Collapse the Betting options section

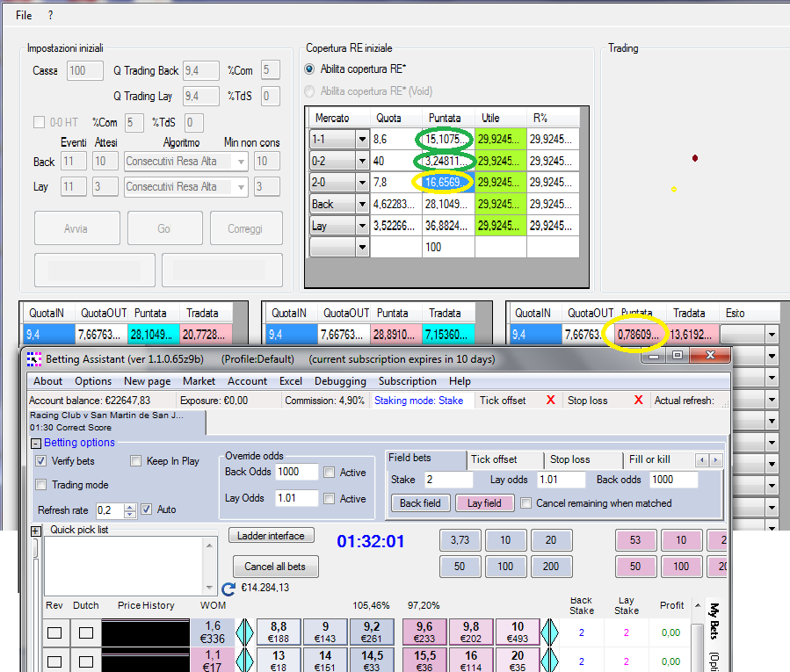(x=35, y=444)
